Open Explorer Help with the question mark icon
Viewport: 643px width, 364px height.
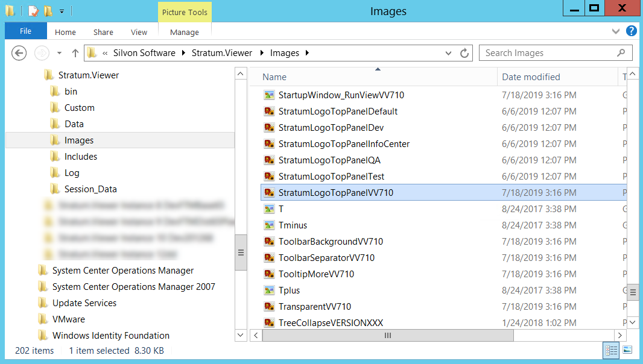[x=631, y=31]
